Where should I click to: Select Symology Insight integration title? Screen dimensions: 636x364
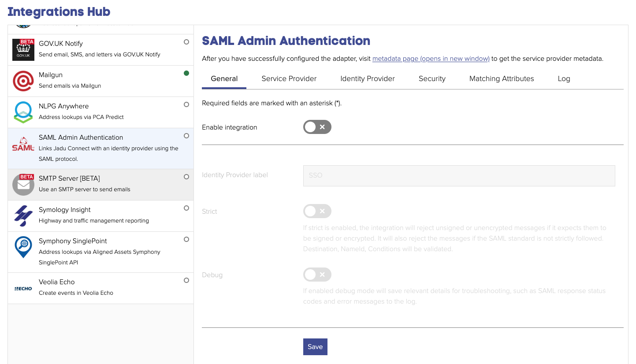tap(65, 209)
